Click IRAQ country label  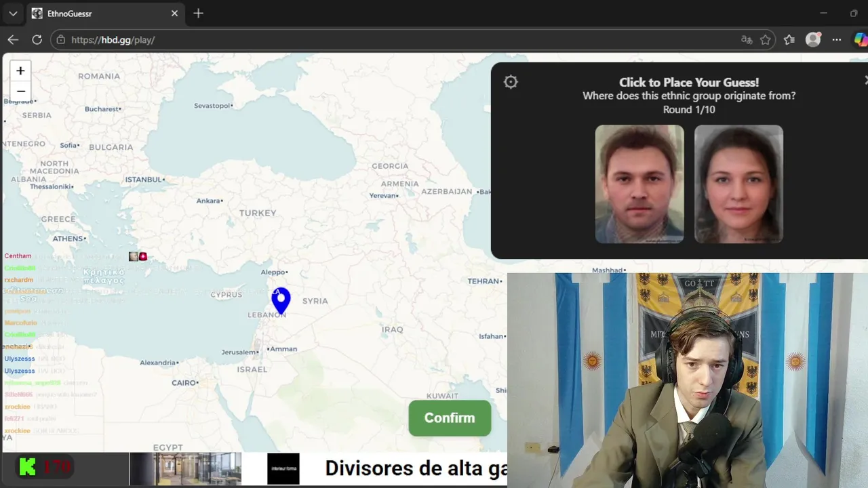392,329
